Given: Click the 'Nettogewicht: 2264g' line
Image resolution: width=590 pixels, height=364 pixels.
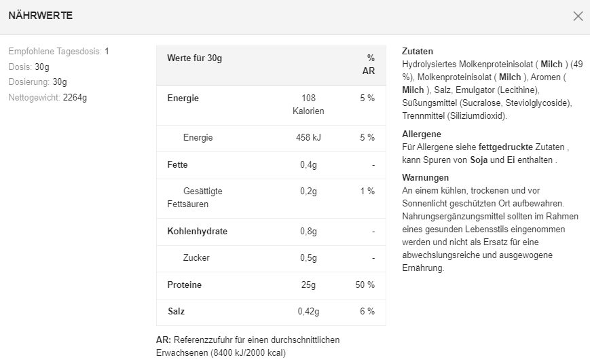Looking at the screenshot, I should point(48,98).
